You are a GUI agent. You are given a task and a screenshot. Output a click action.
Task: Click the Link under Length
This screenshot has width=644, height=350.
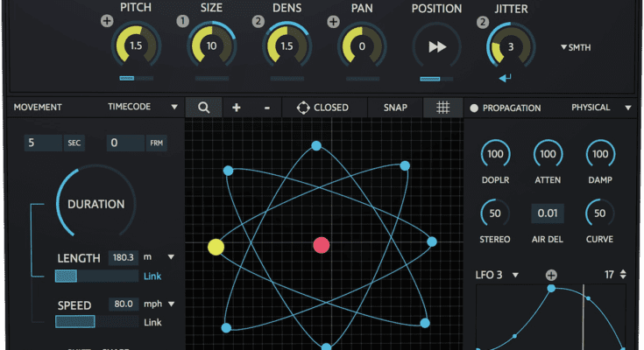152,276
